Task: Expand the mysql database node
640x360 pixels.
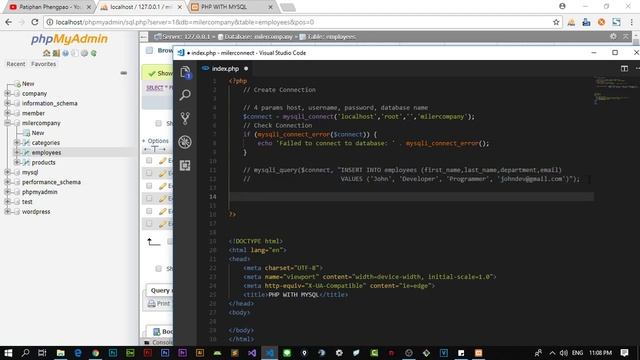Action: tap(7, 172)
